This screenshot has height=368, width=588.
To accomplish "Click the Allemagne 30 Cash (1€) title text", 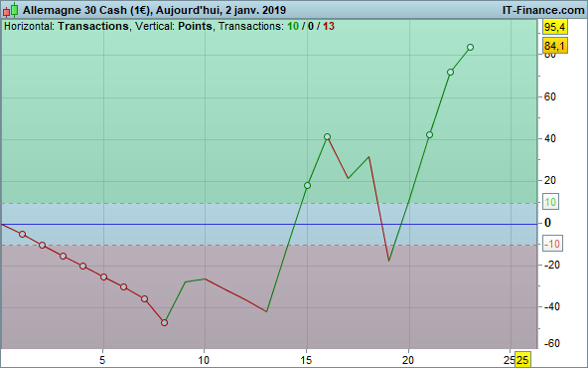I will 87,10.
